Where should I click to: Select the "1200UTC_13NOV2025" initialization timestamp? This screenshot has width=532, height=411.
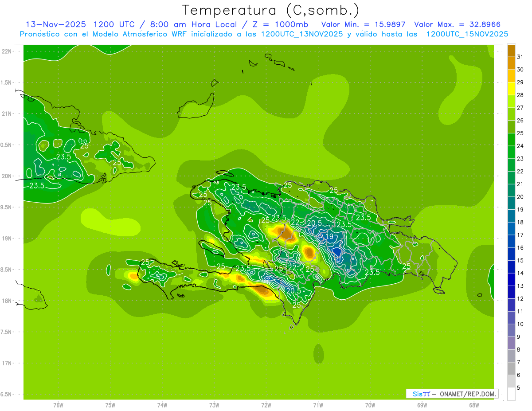(303, 34)
